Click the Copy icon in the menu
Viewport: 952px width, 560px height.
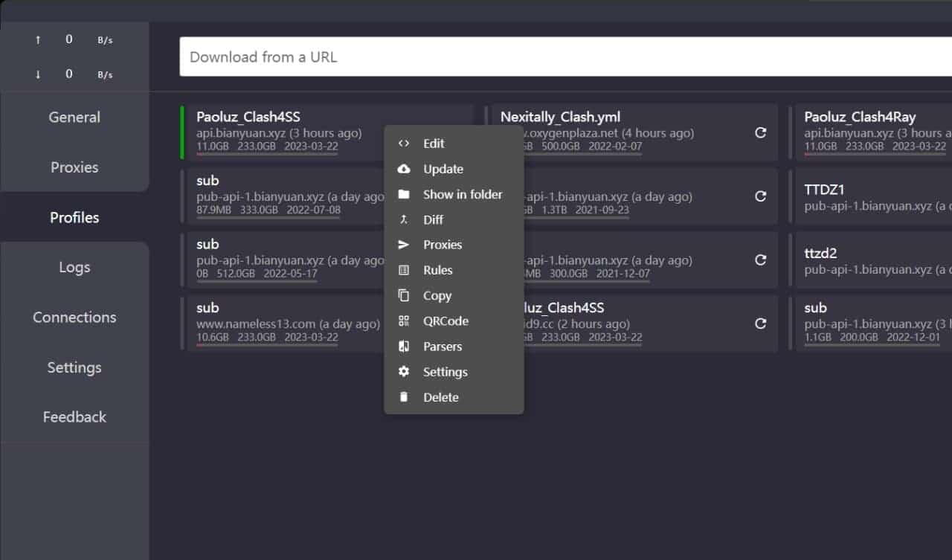[405, 295]
